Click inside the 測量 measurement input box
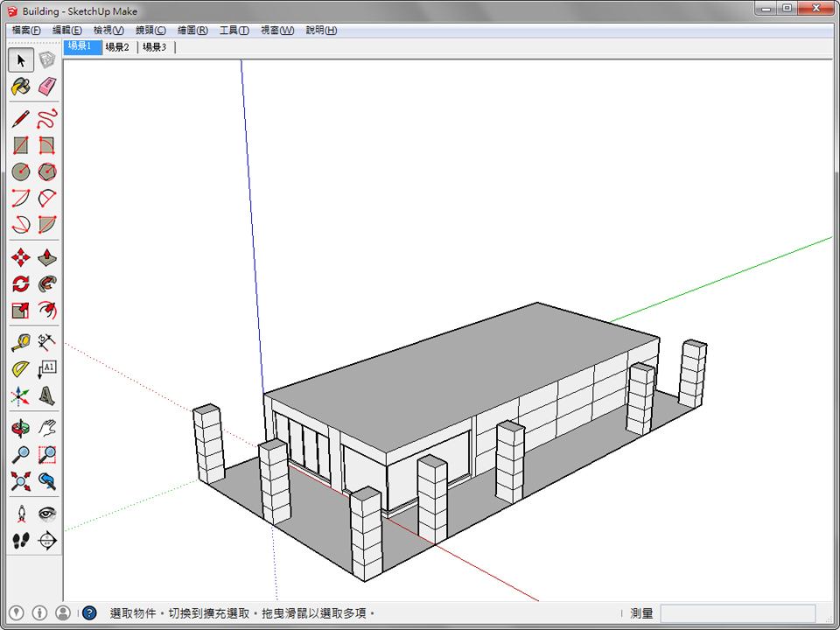Screen dimensions: 840x630 click(738, 613)
